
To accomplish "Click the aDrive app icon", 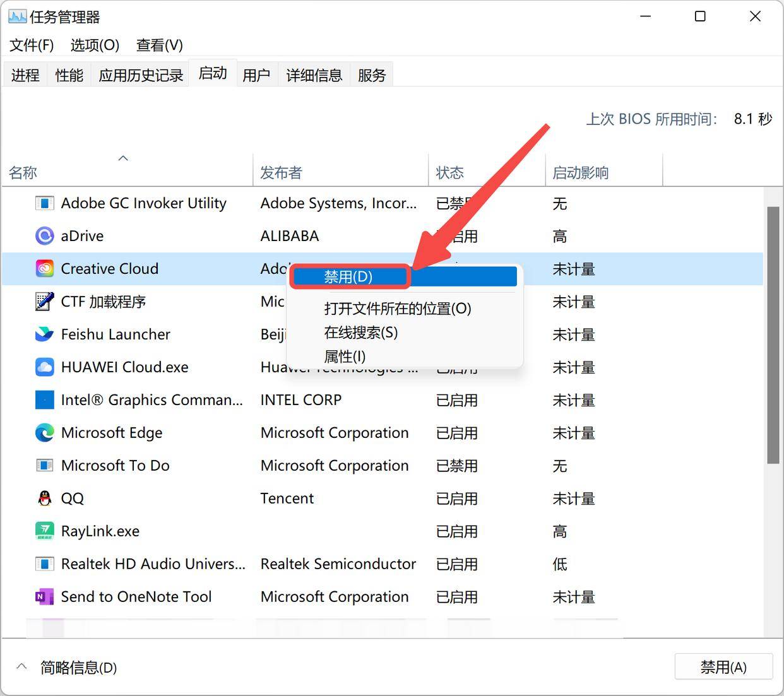I will 44,236.
